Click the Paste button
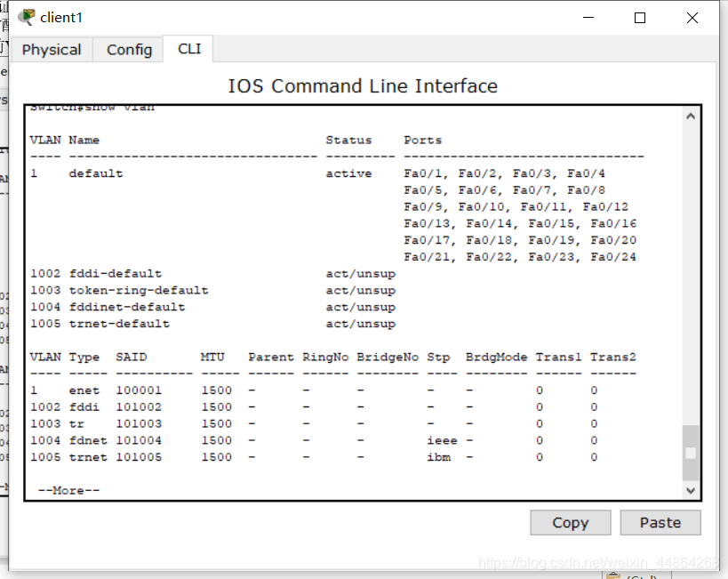This screenshot has height=579, width=728. 660,523
